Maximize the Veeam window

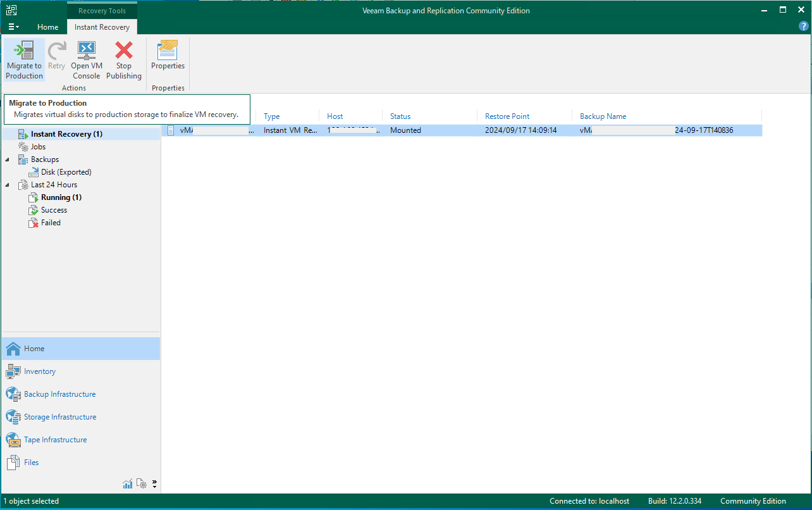coord(783,10)
